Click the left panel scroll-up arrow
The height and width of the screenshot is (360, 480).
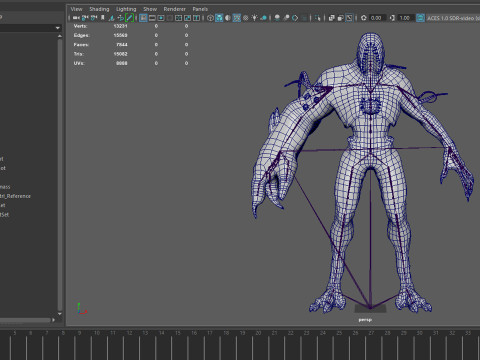(x=60, y=36)
